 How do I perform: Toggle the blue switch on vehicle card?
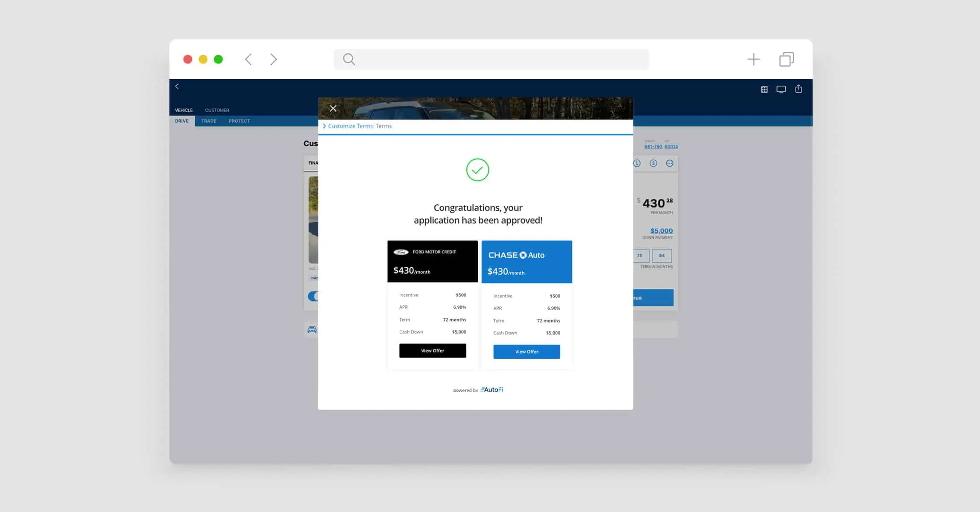tap(313, 296)
